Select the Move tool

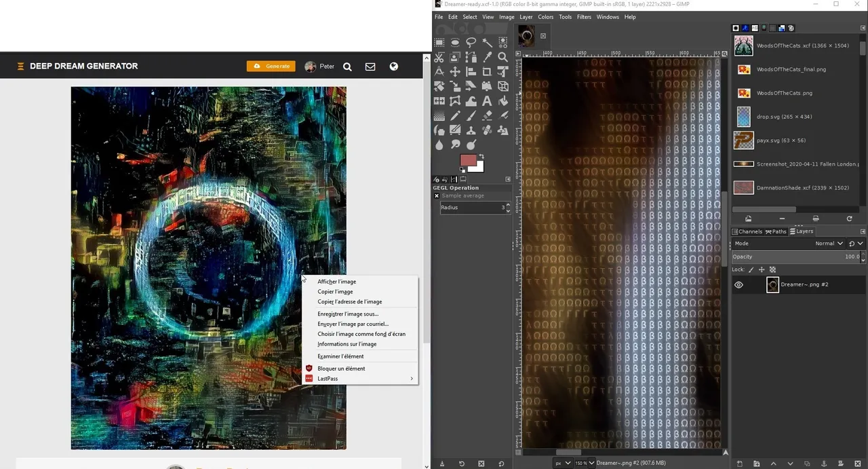(455, 72)
